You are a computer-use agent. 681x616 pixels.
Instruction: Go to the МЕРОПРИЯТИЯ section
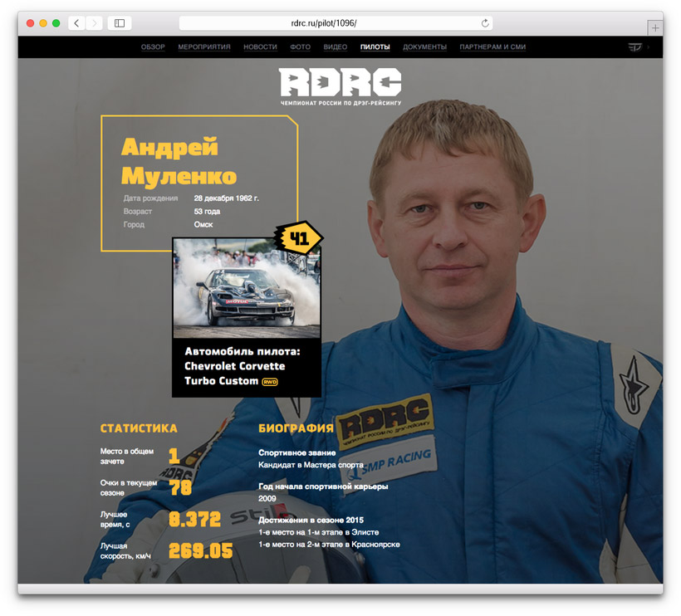tap(204, 47)
